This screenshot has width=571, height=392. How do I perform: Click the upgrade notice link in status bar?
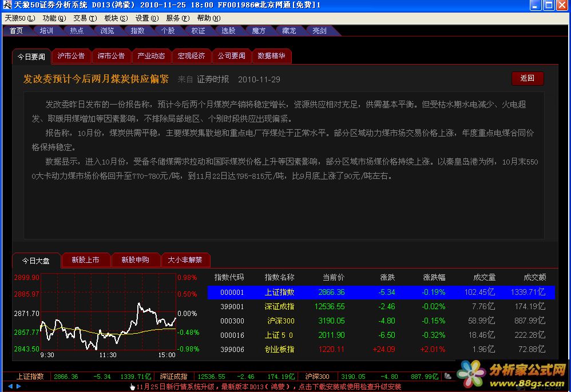[x=269, y=386]
